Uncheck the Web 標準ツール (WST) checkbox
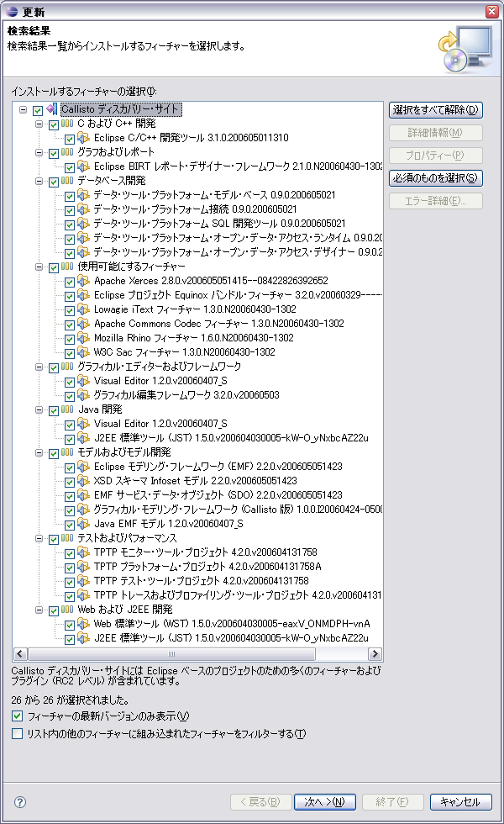The image size is (504, 824). [69, 626]
